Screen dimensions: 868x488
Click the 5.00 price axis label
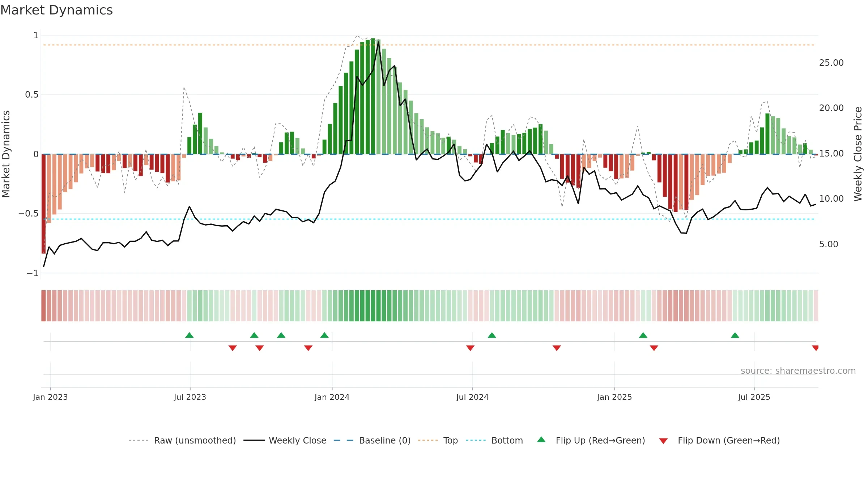(x=829, y=244)
